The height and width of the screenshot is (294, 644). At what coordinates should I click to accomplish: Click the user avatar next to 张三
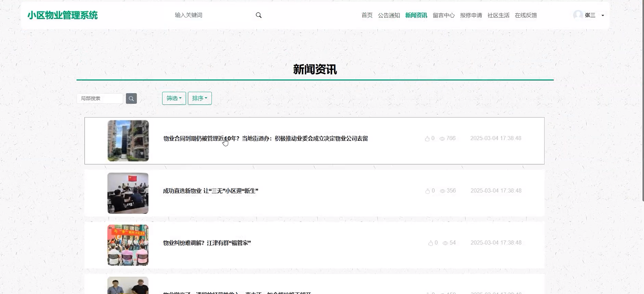coord(578,15)
